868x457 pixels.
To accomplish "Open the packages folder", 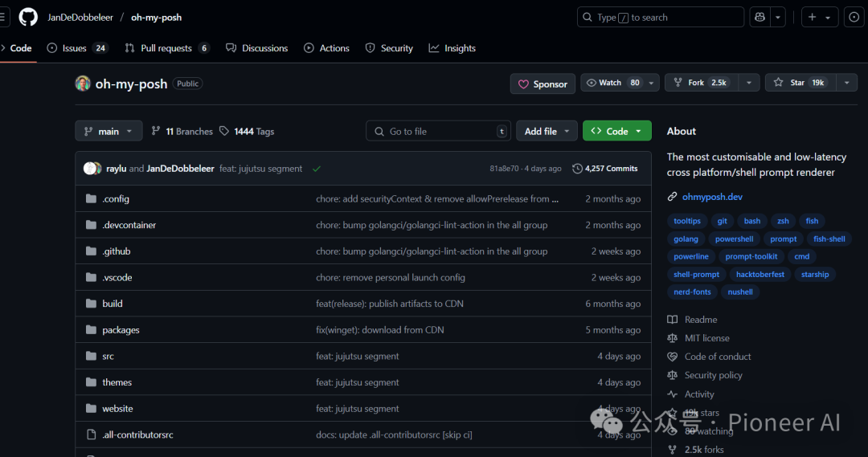I will click(121, 330).
